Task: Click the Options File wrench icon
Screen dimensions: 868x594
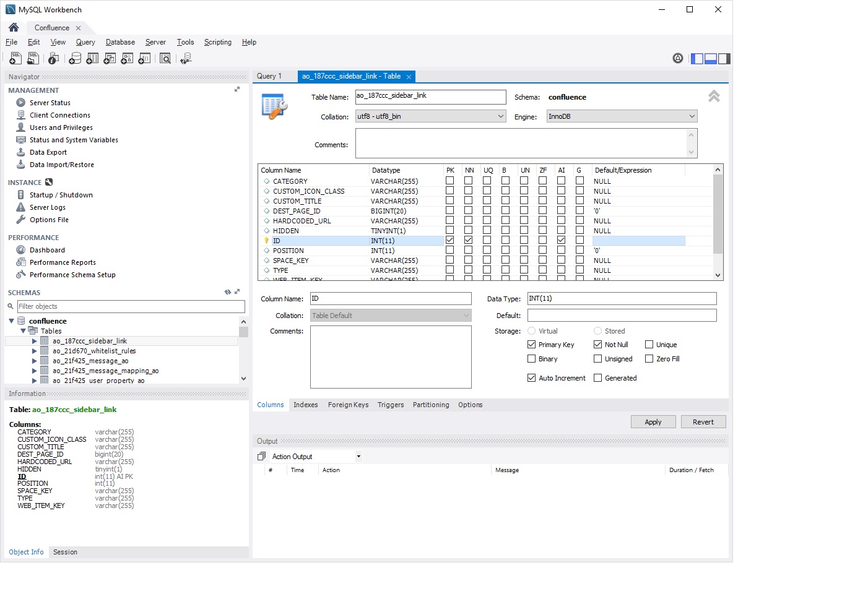Action: (21, 220)
